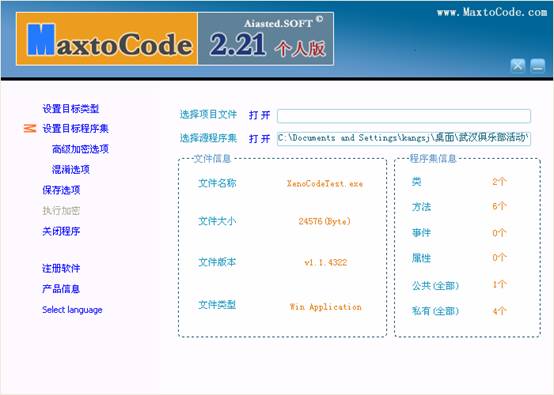Focus the empty project file input field
The image size is (554, 395).
[404, 116]
